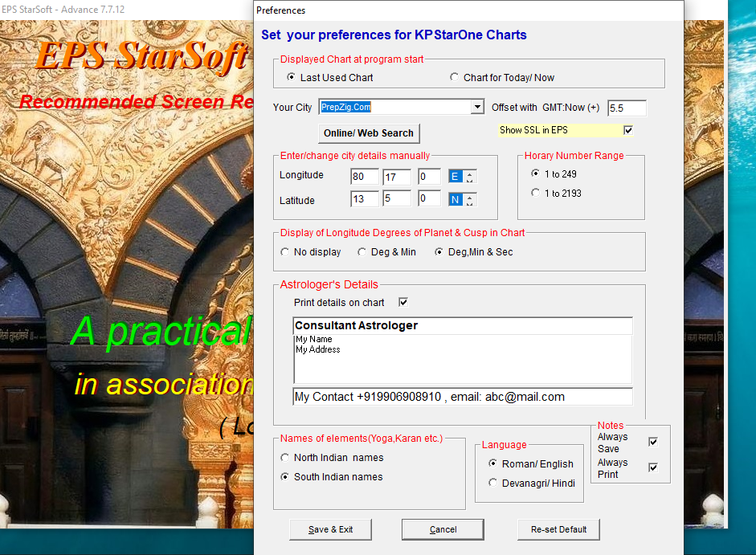Click the GMT offset field showing 5.5
Viewport: 756px width, 555px height.
coord(627,108)
